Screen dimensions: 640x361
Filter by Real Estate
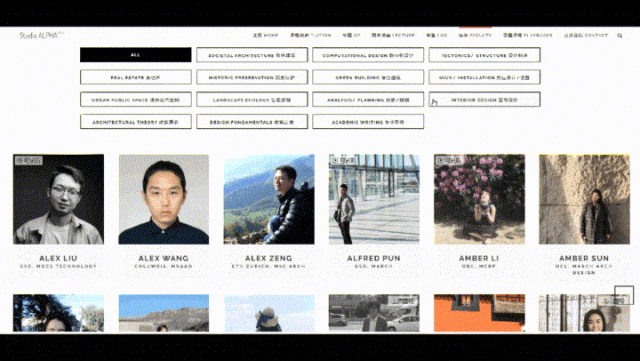136,77
